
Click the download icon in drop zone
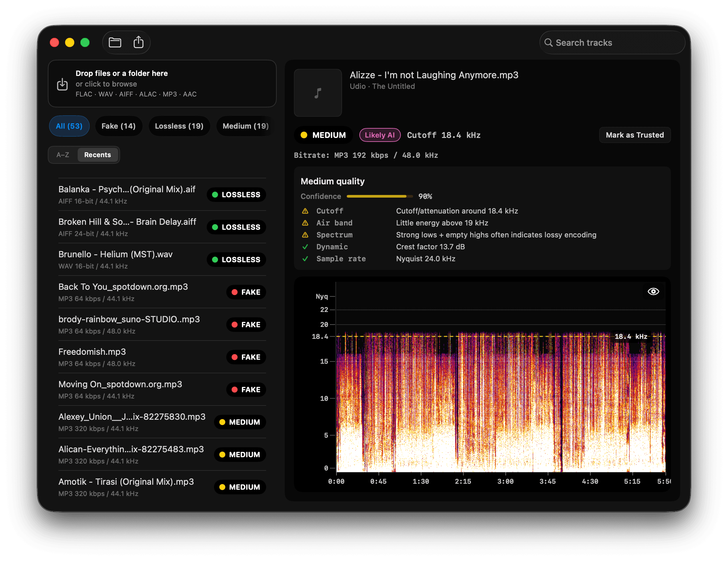click(62, 84)
